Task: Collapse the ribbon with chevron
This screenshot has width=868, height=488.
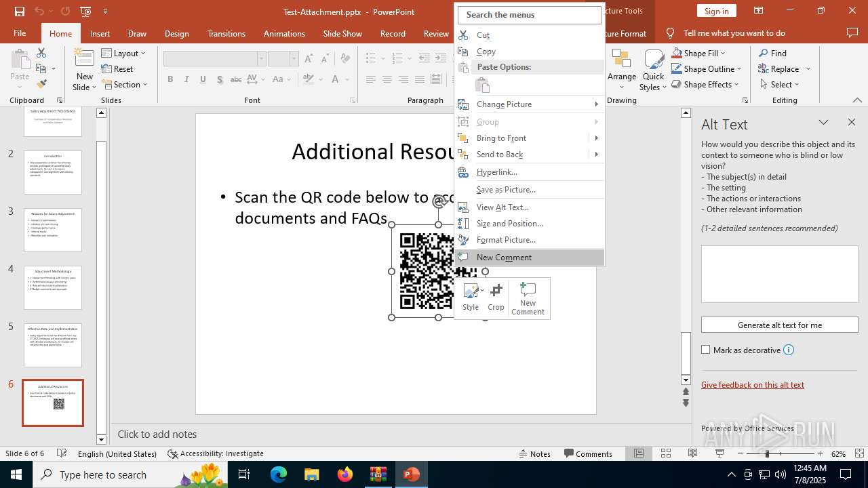Action: pos(857,100)
